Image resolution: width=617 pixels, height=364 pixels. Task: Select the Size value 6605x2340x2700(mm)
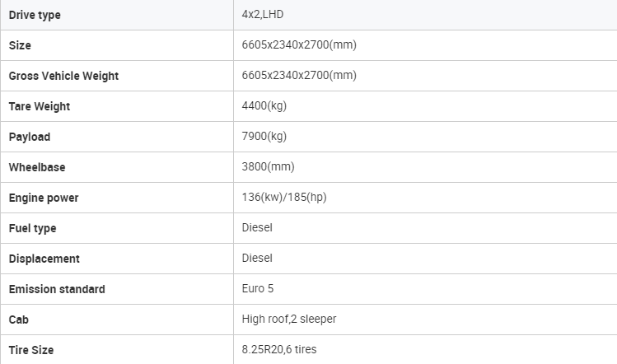pos(299,44)
